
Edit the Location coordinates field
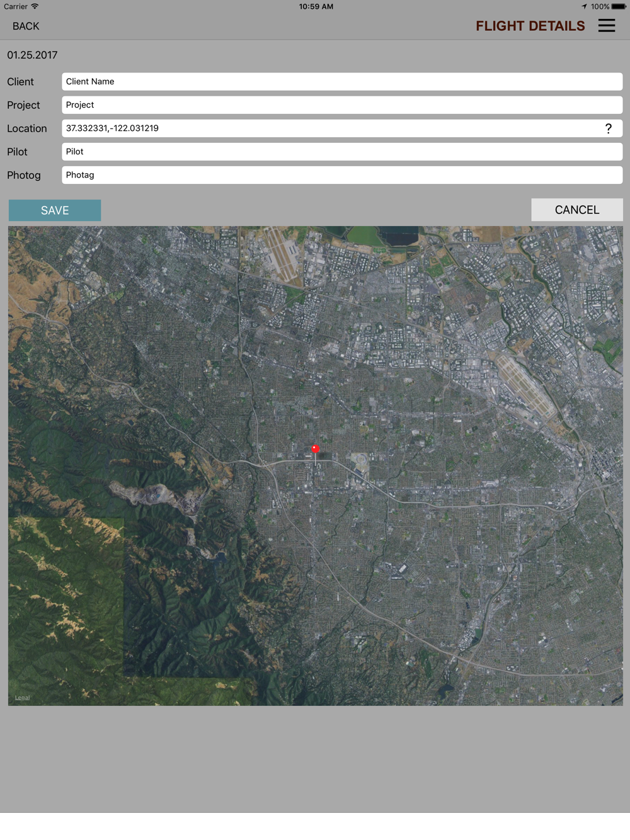coord(342,128)
